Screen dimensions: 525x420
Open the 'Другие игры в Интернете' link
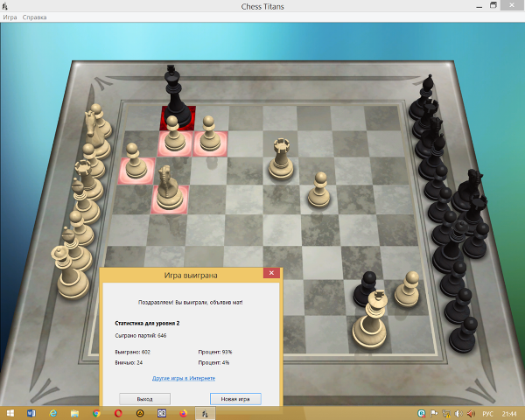(x=184, y=378)
